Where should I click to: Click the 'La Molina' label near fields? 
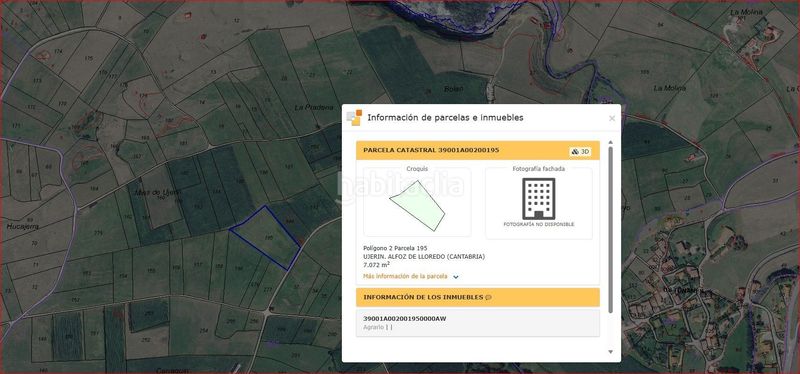click(669, 88)
